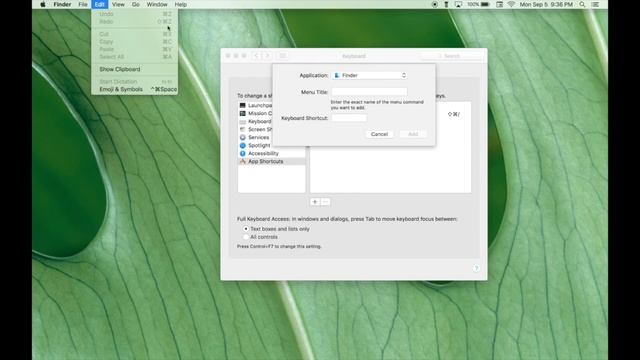Go forward in System Preferences

point(267,56)
